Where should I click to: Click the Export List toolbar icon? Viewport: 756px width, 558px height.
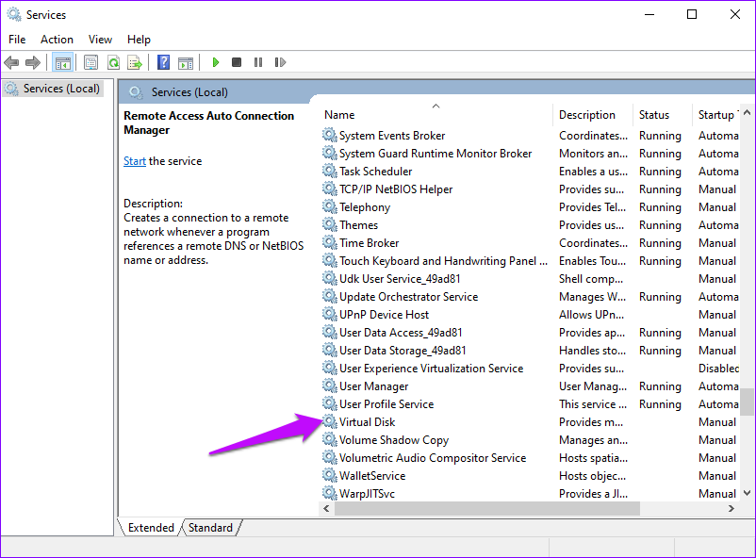pyautogui.click(x=135, y=62)
